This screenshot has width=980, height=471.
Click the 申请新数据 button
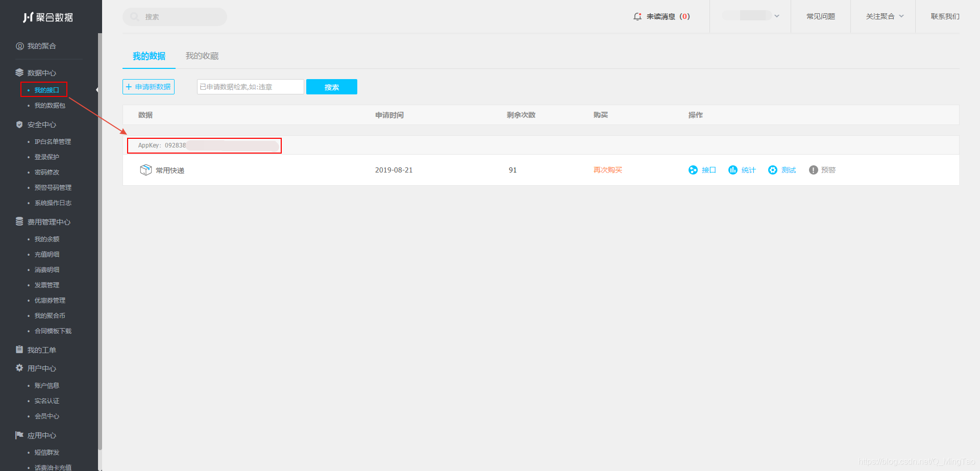pyautogui.click(x=149, y=87)
